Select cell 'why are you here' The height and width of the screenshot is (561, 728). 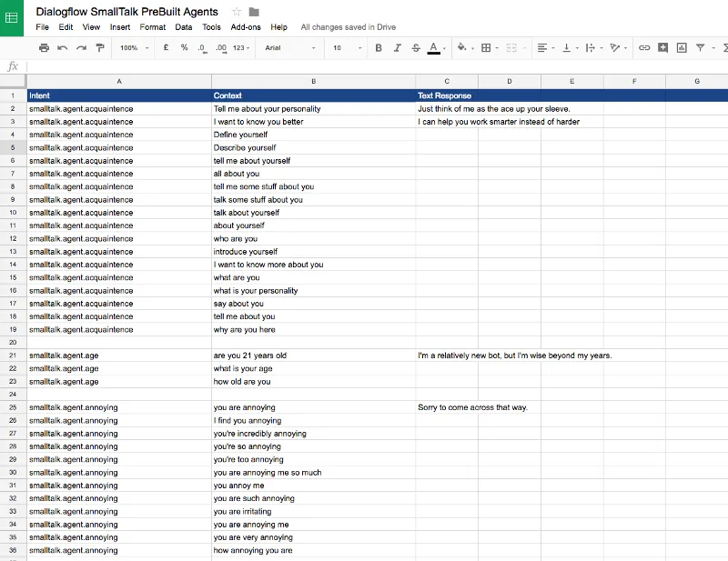click(x=313, y=329)
